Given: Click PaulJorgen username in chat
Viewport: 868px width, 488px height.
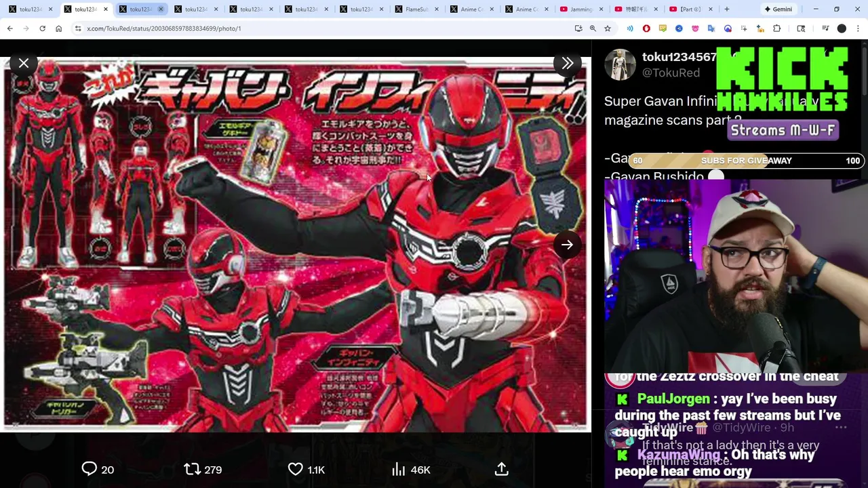Looking at the screenshot, I should (x=673, y=399).
